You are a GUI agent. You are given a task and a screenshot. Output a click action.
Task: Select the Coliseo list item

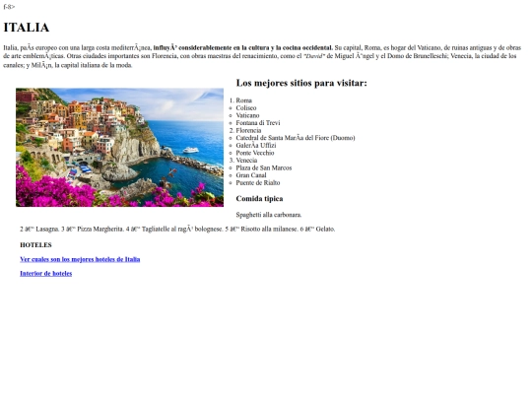[x=246, y=108]
